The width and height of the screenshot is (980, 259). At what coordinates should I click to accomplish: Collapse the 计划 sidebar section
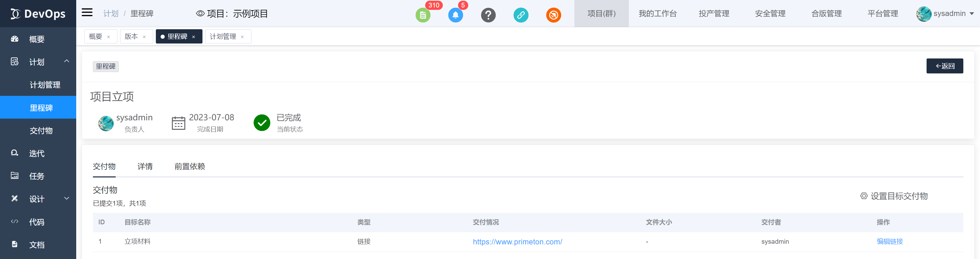(x=67, y=62)
